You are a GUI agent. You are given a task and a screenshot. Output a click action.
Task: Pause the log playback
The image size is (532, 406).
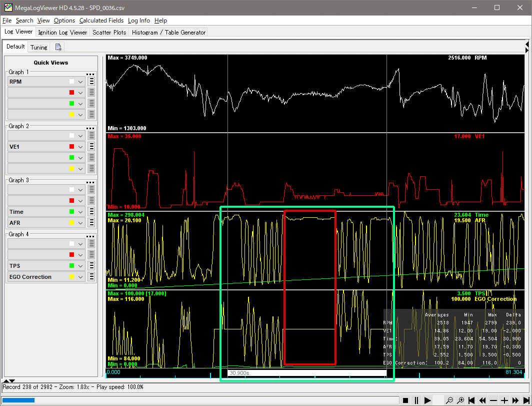pyautogui.click(x=416, y=400)
